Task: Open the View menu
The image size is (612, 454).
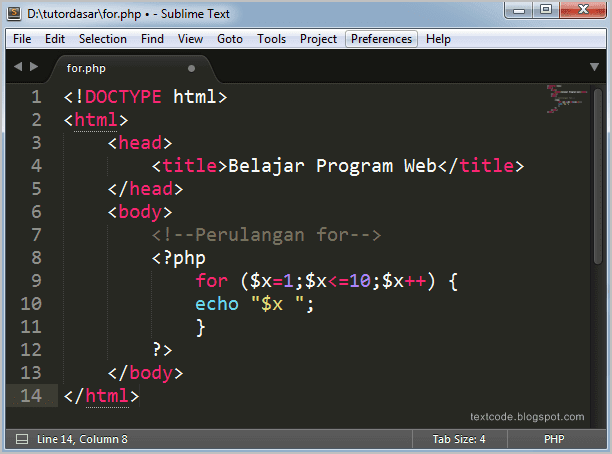Action: coord(190,39)
